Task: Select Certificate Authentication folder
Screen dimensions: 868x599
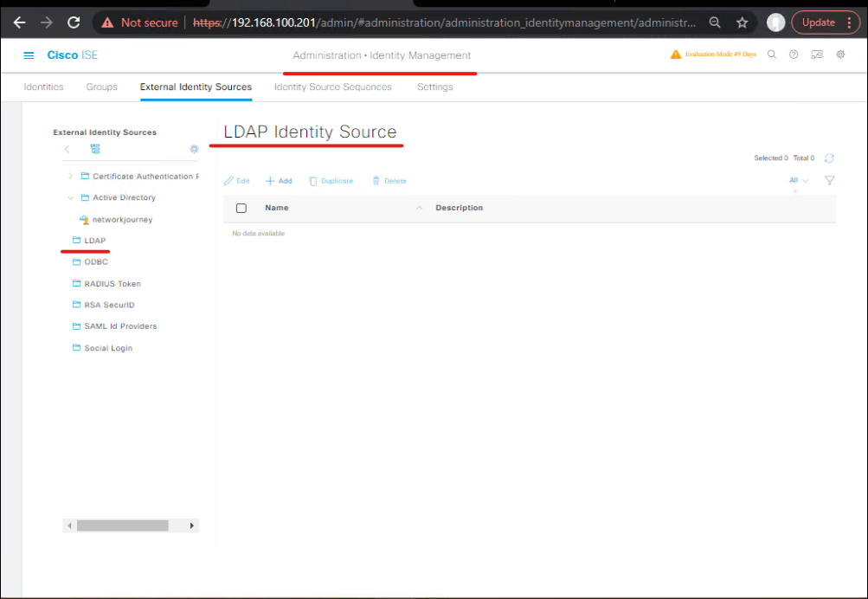Action: tap(140, 176)
